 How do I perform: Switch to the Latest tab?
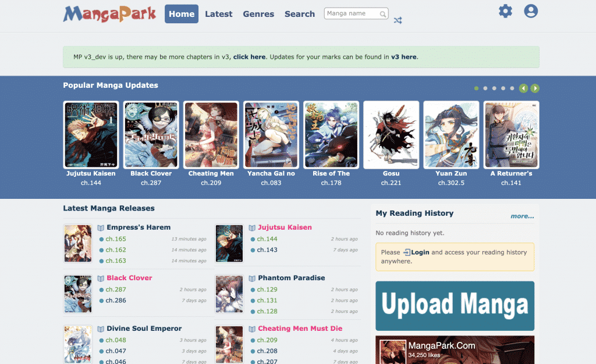pyautogui.click(x=218, y=13)
